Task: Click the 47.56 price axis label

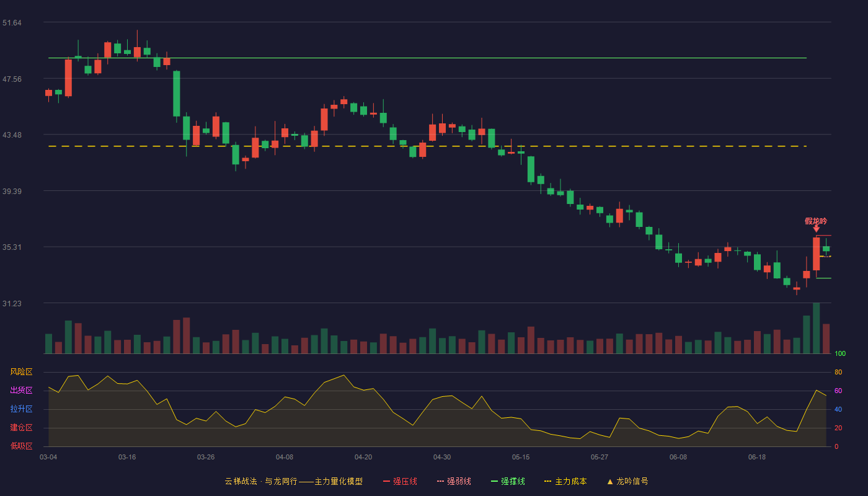Action: [x=12, y=79]
